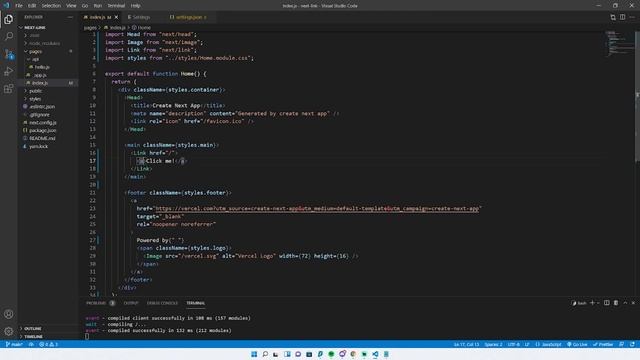Click Go Live status item
Screen dimensions: 640x360
coord(577,344)
